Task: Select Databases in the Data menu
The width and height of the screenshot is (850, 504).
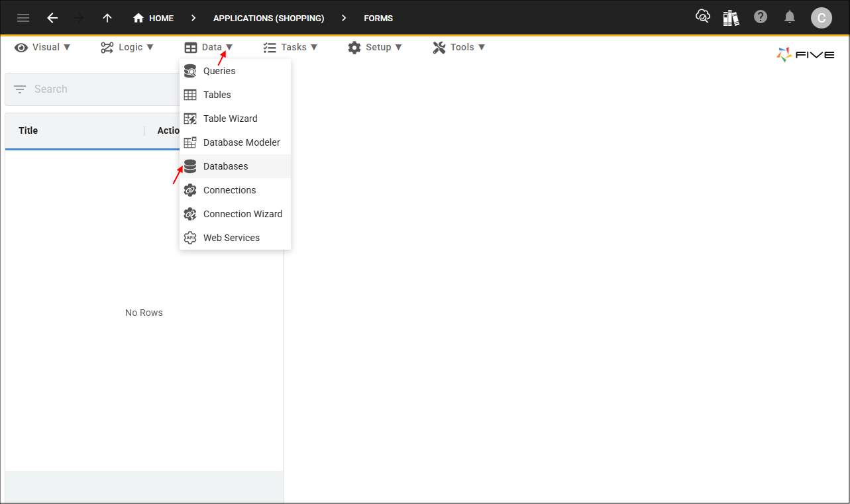Action: (x=225, y=166)
